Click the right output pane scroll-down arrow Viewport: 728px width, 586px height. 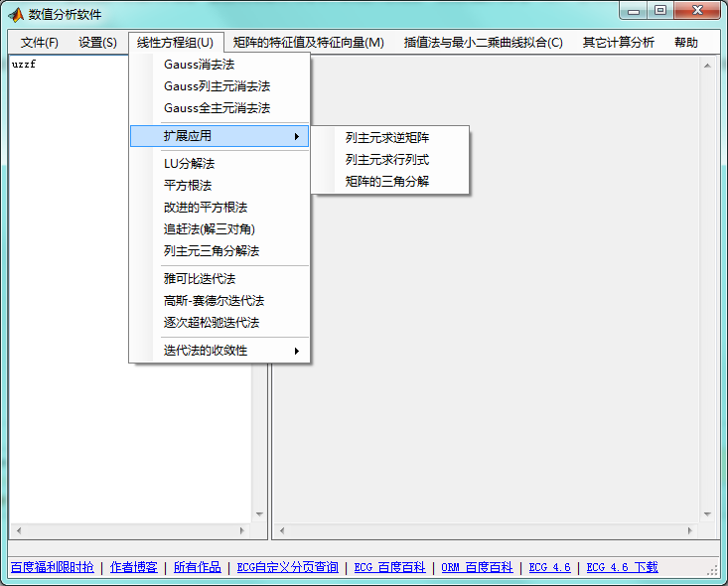(707, 514)
